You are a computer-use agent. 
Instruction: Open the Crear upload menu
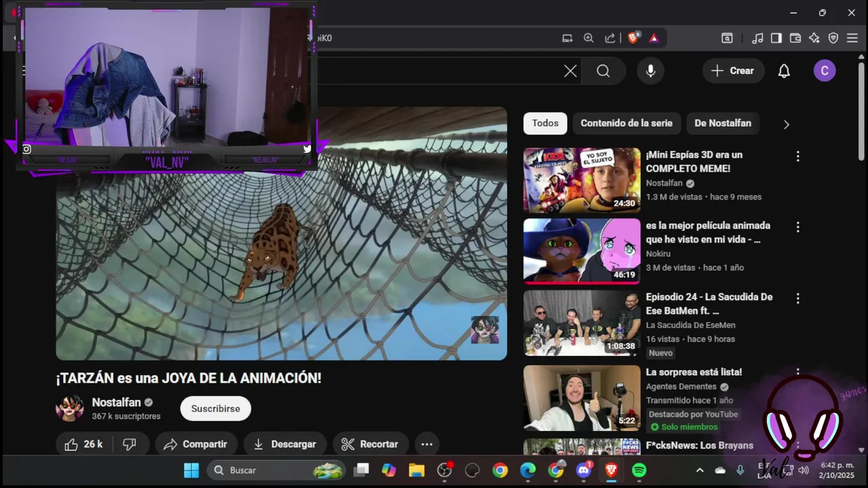732,70
